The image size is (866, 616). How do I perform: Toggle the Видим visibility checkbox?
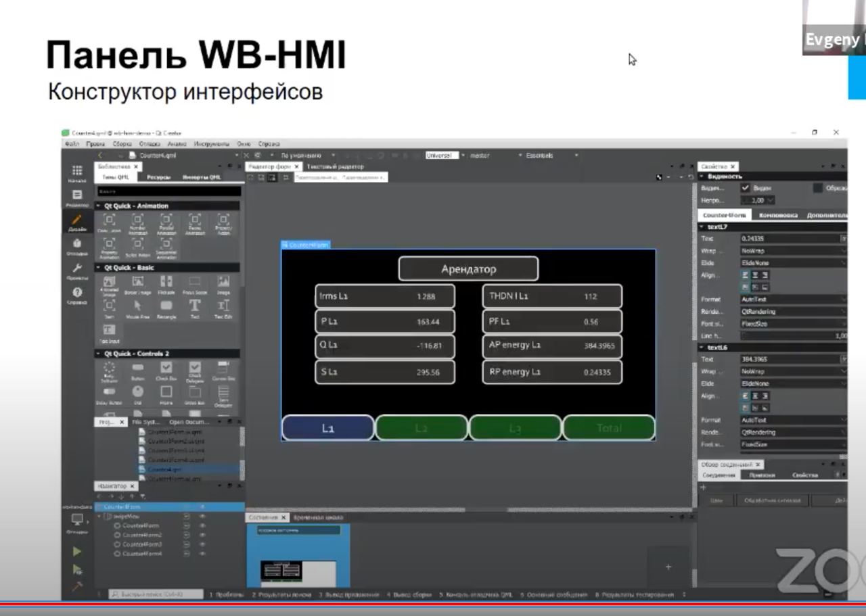[746, 188]
